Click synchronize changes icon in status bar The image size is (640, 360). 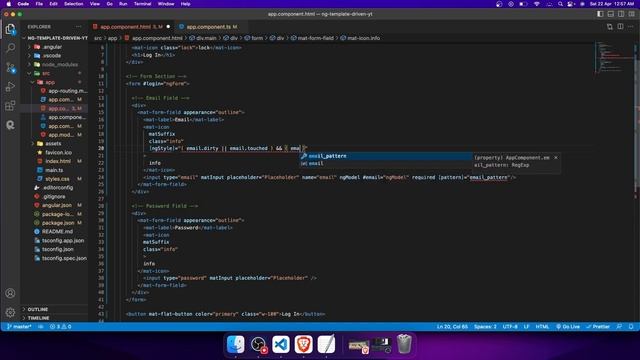41,327
